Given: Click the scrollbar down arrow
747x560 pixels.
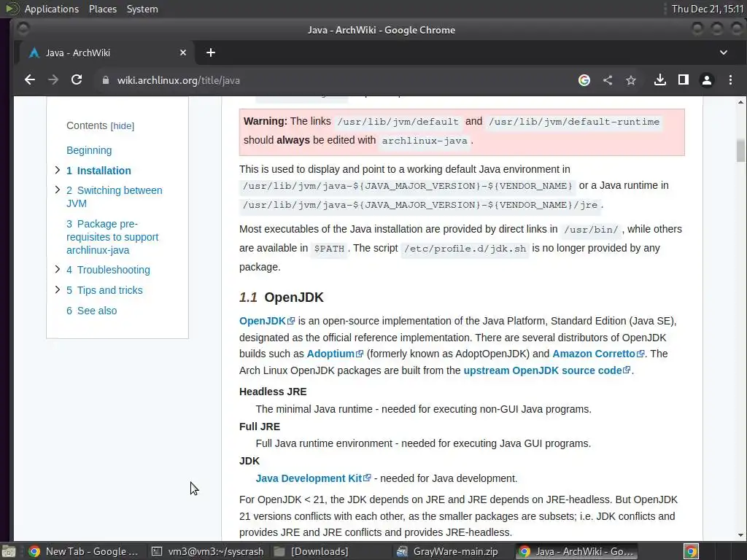Looking at the screenshot, I should click(740, 535).
